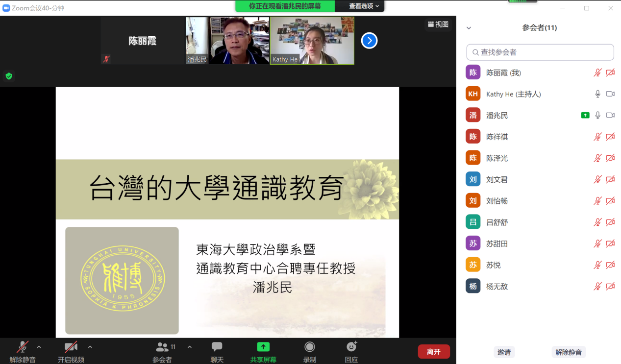Click the 查找参会者 search field
Viewport: 621px width, 364px height.
click(540, 52)
